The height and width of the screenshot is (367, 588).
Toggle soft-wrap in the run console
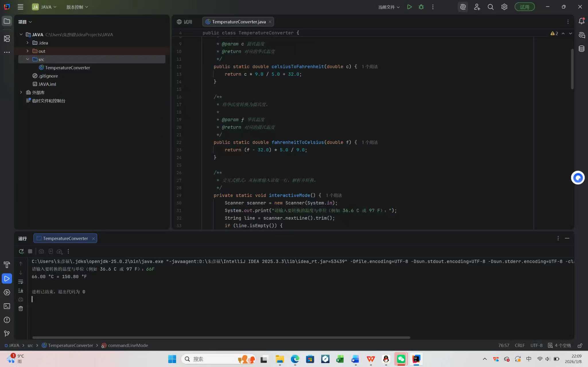coord(21,282)
